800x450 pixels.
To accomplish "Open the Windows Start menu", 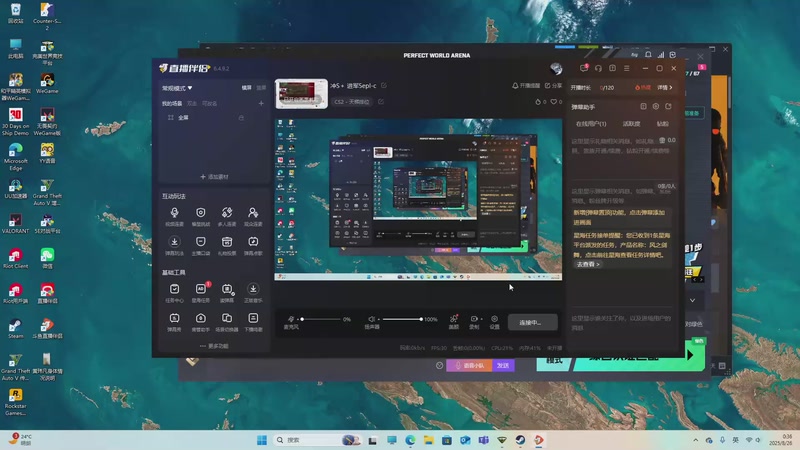I will pyautogui.click(x=262, y=440).
